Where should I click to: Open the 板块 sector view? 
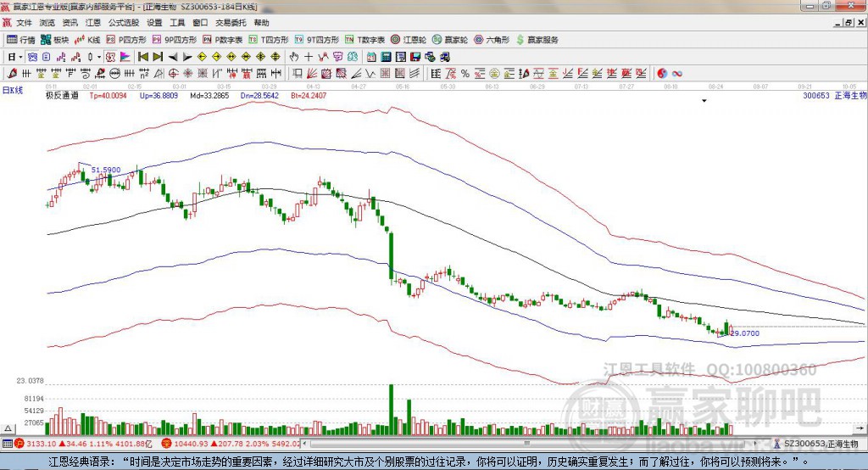[x=55, y=40]
